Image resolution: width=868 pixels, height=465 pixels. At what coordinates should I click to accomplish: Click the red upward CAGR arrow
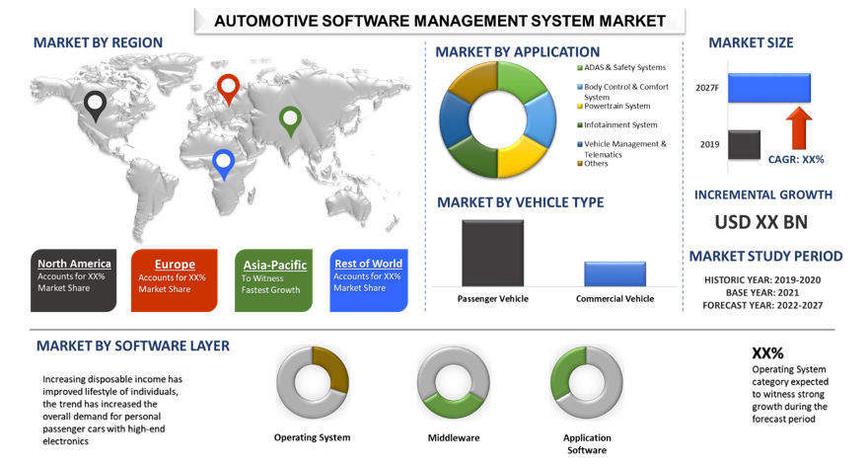pyautogui.click(x=800, y=128)
